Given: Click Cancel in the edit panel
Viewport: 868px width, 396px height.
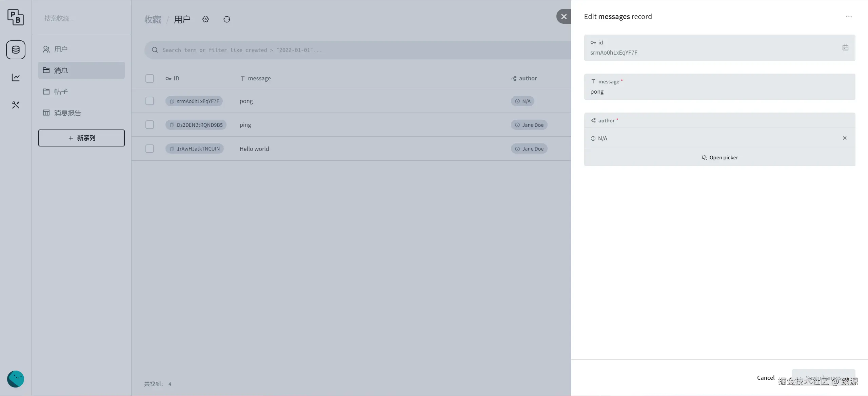Looking at the screenshot, I should (766, 378).
